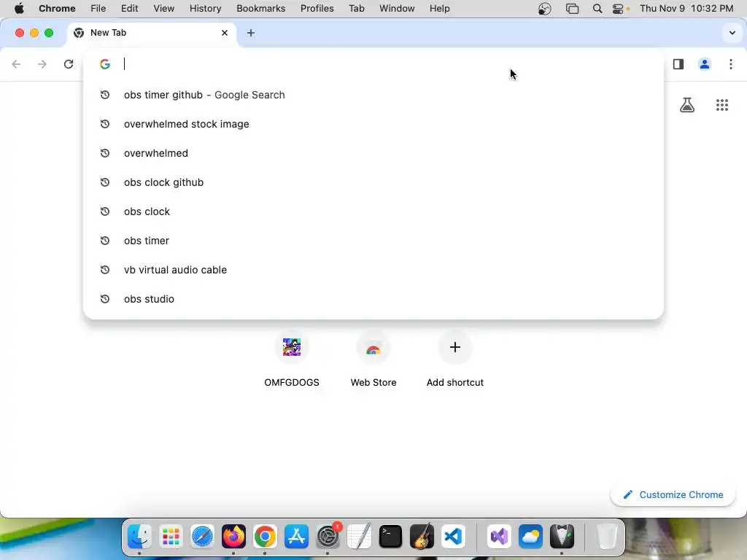Go back with the back arrow
Viewport: 747px width, 560px height.
(16, 64)
